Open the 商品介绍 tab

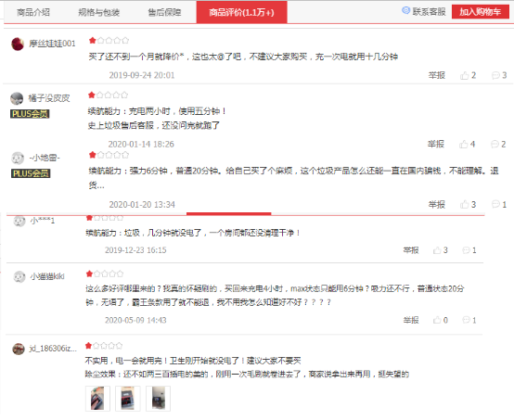(x=33, y=12)
